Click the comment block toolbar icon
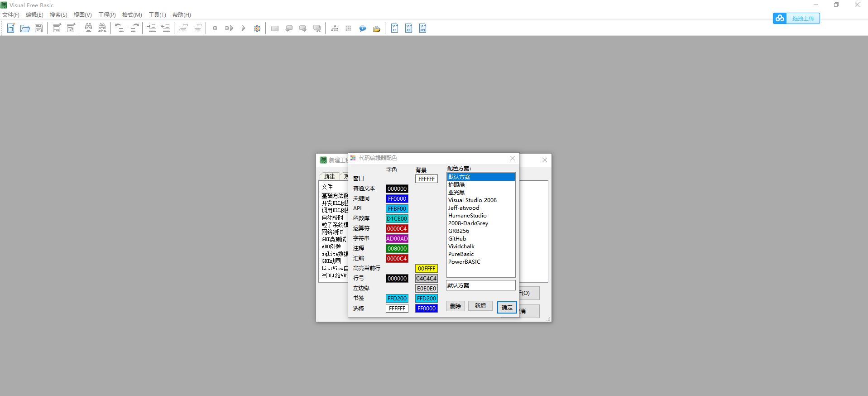This screenshot has width=868, height=396. (x=183, y=28)
